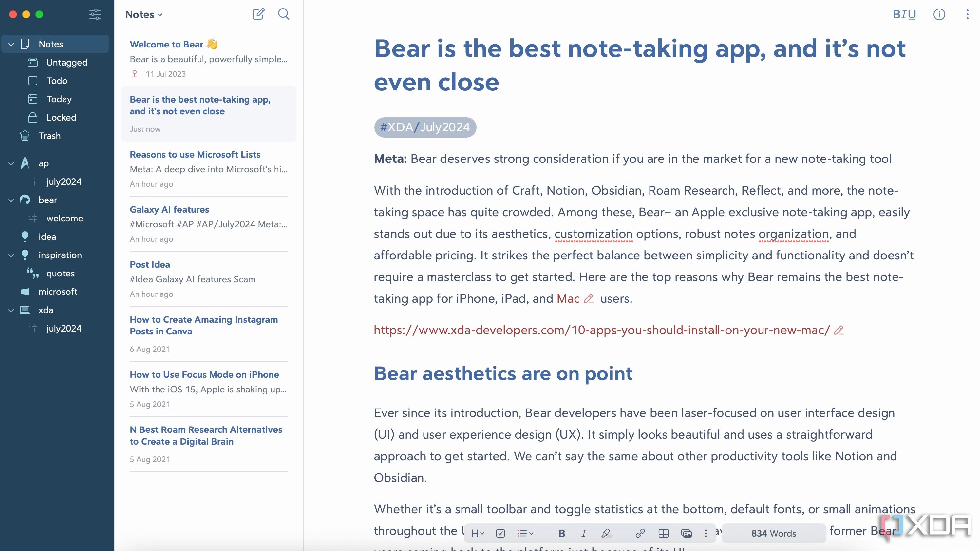Open heading style H dropdown
980x551 pixels.
[478, 533]
